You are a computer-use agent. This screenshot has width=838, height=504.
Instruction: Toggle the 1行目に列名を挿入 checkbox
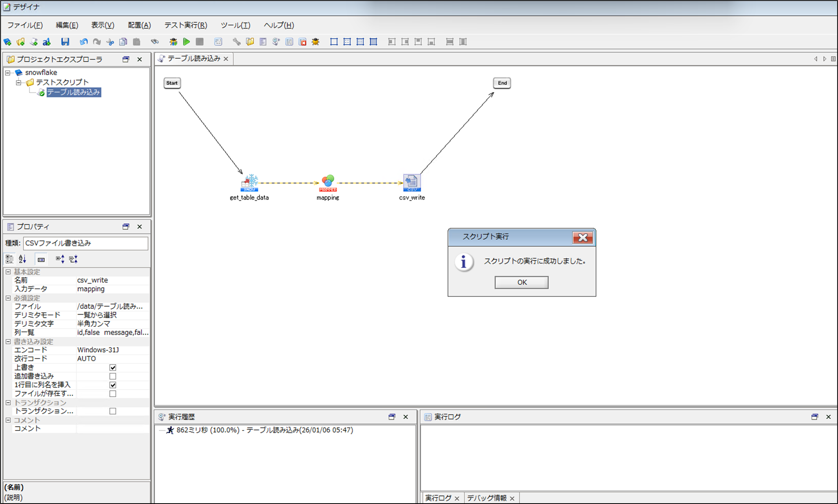(x=113, y=385)
